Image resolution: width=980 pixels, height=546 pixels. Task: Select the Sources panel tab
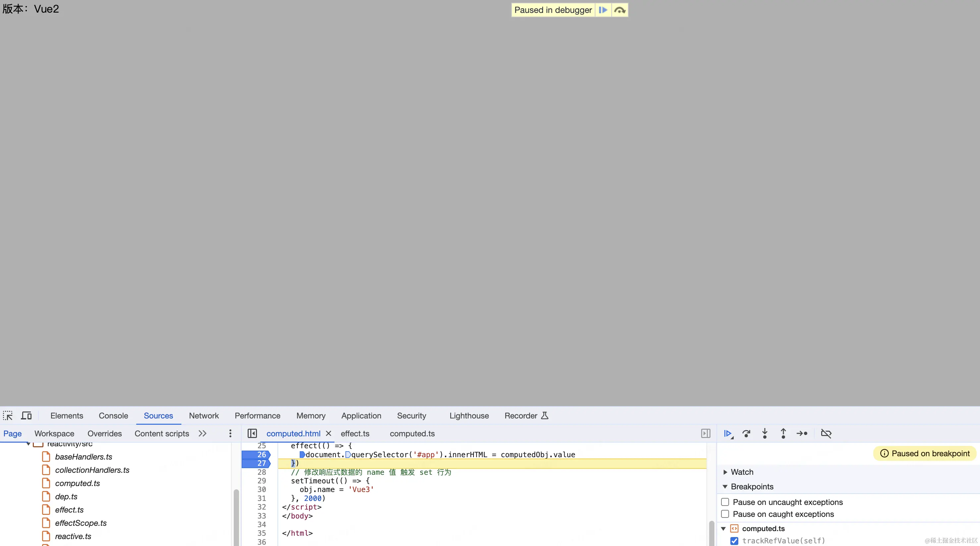coord(158,415)
